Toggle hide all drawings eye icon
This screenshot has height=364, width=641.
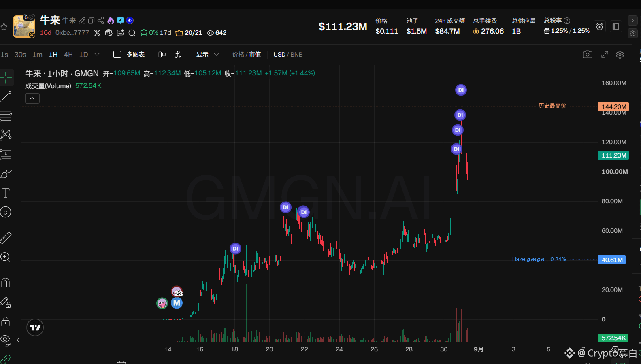[6, 340]
